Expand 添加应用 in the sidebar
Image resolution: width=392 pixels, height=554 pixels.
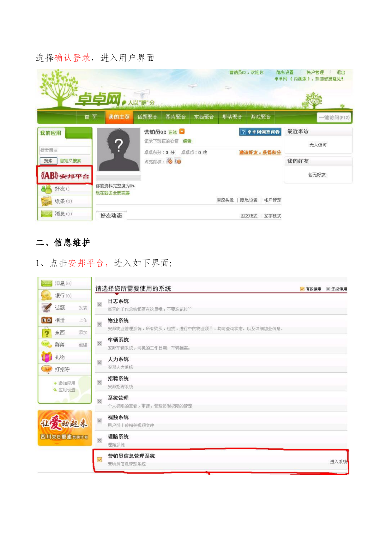(64, 383)
